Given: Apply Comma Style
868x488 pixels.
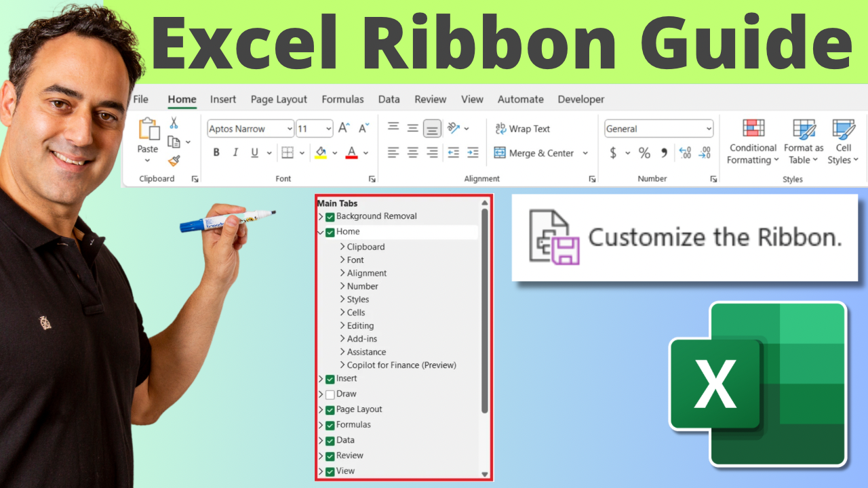Looking at the screenshot, I should click(x=664, y=153).
